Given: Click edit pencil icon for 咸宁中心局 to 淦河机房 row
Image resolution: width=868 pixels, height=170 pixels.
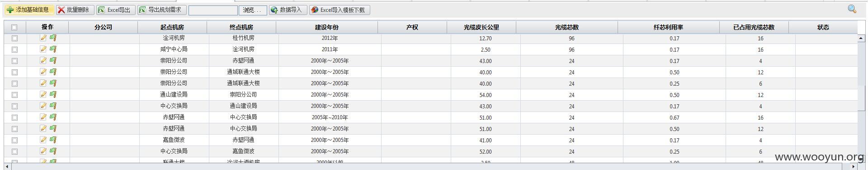Looking at the screenshot, I should point(43,49).
